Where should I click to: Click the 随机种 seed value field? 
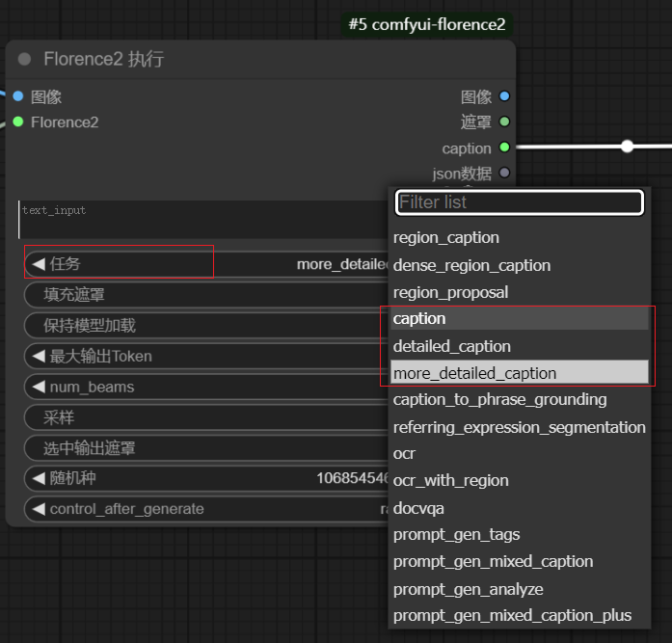pos(352,478)
